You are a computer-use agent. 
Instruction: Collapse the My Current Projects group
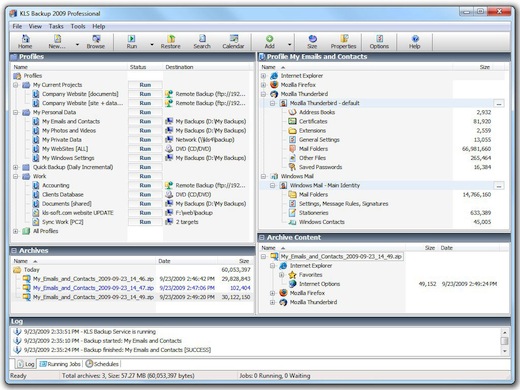tap(16, 85)
